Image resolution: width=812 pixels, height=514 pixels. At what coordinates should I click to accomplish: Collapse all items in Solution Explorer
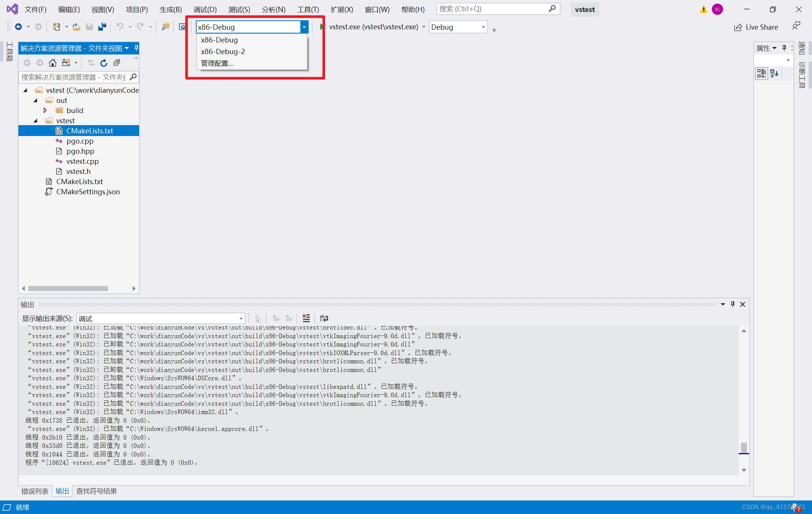(x=117, y=63)
